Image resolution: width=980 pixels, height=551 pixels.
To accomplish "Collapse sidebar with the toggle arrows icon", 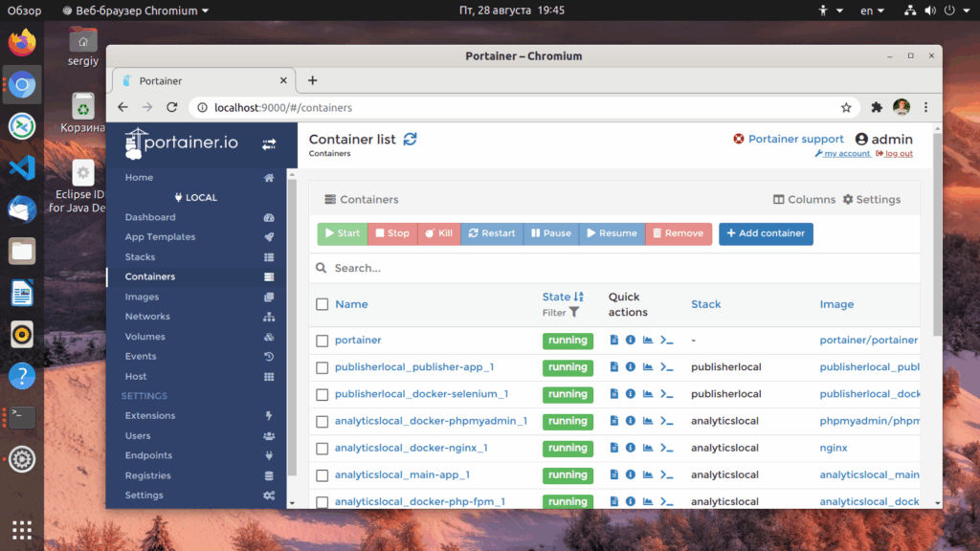I will 269,144.
